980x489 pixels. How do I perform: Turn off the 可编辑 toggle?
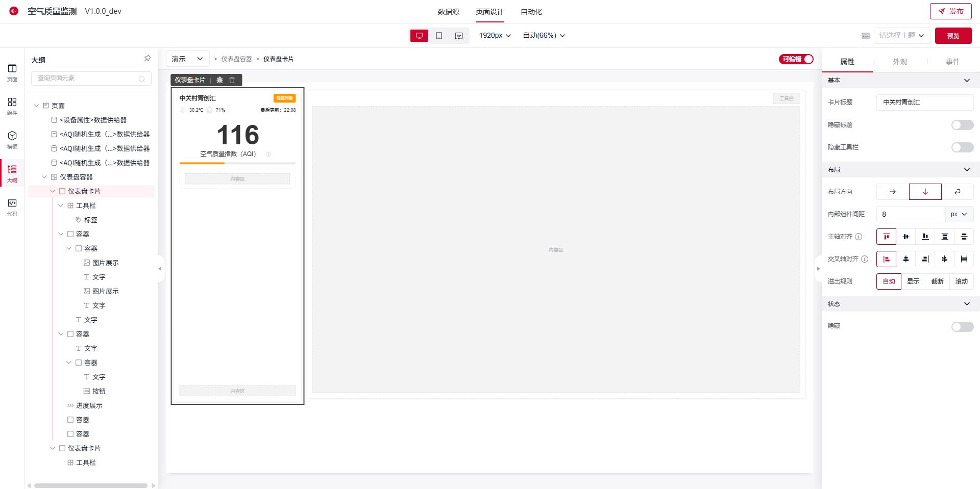pos(796,59)
